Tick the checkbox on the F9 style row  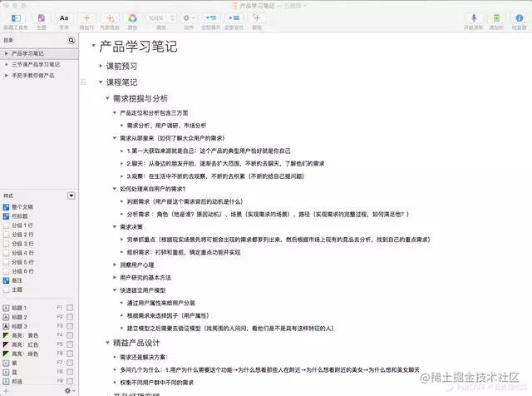point(70,381)
